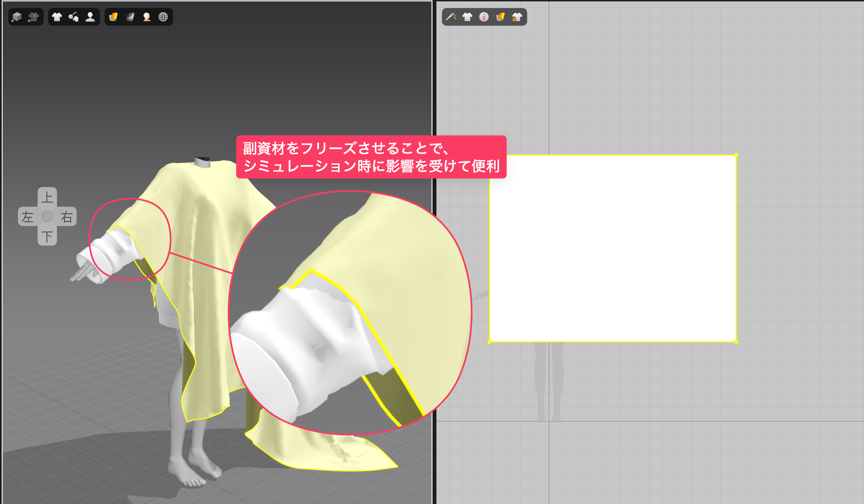This screenshot has height=504, width=864.
Task: Click the button and needle icon in 3D toolbar
Action: tap(73, 17)
